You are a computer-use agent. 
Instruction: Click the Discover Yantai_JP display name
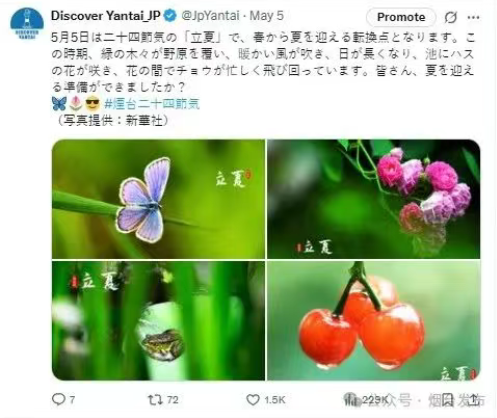[x=106, y=16]
